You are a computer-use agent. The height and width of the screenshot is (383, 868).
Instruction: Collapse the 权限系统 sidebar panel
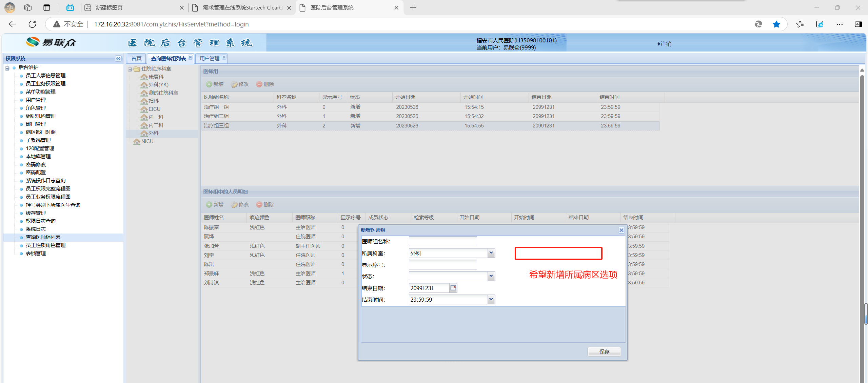coord(118,59)
